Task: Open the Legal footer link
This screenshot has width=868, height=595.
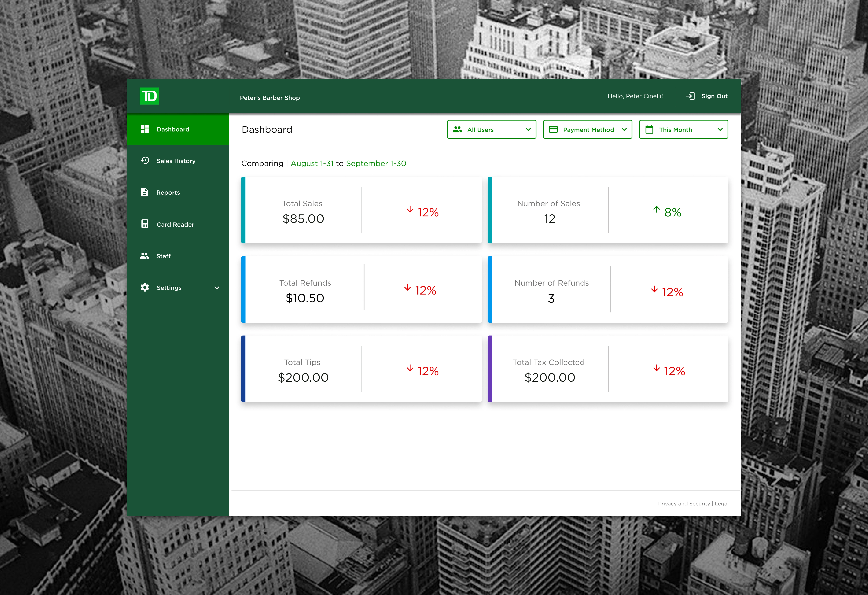Action: click(722, 504)
